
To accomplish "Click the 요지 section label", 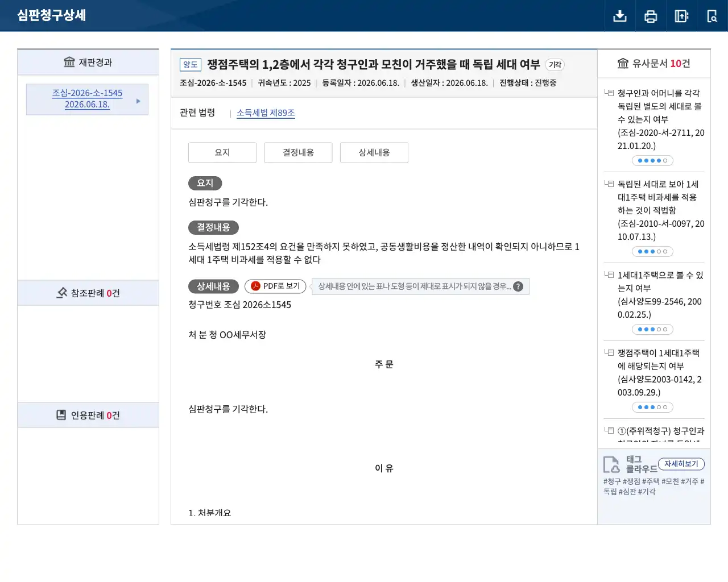I will (205, 183).
